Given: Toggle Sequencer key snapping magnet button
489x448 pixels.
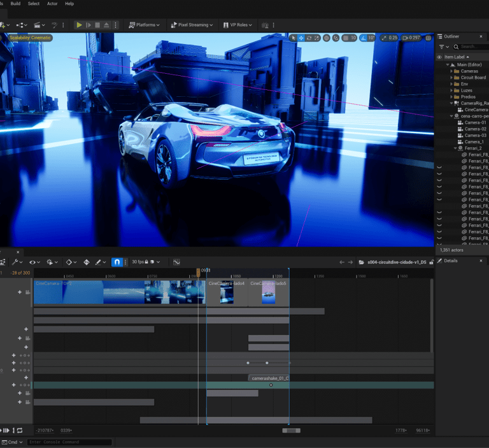Looking at the screenshot, I should (x=118, y=262).
